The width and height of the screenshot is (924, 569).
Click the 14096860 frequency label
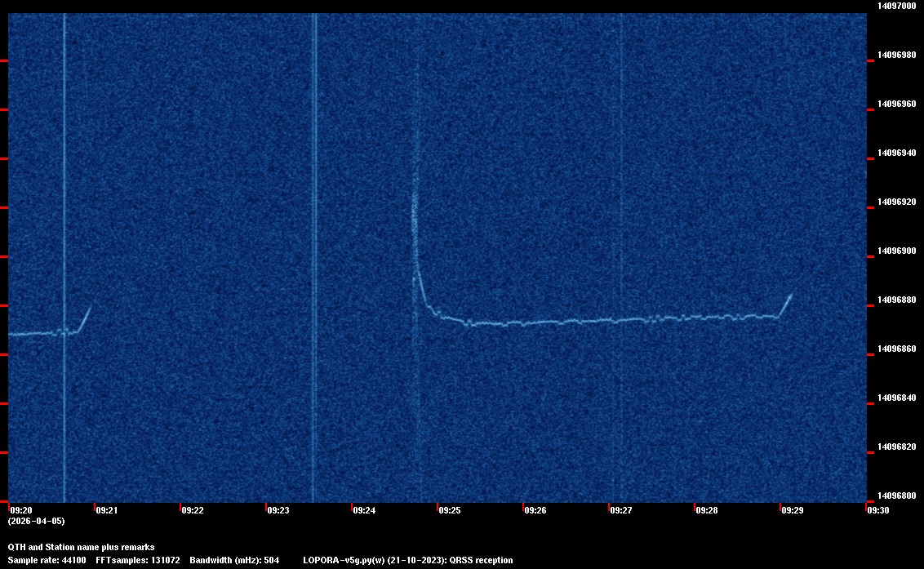pyautogui.click(x=897, y=349)
